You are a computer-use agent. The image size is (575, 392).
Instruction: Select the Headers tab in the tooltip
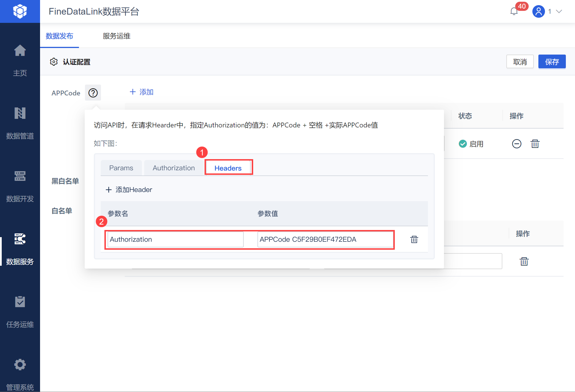pyautogui.click(x=228, y=168)
